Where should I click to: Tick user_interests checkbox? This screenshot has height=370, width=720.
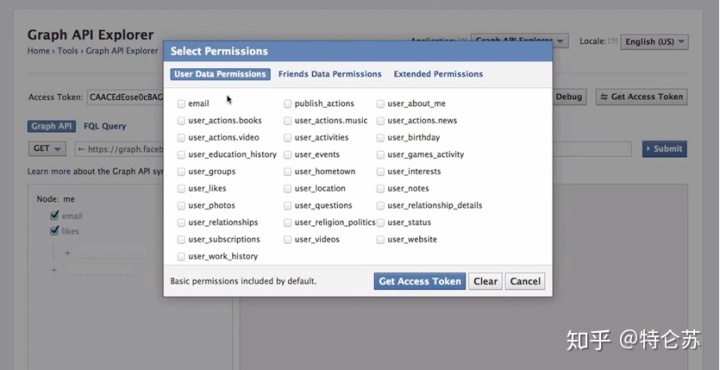tap(380, 172)
